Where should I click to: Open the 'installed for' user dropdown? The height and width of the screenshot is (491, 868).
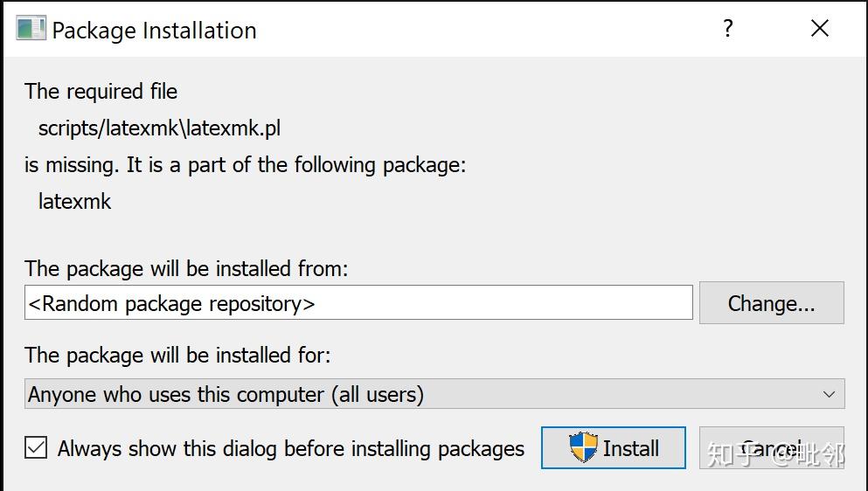pyautogui.click(x=434, y=394)
